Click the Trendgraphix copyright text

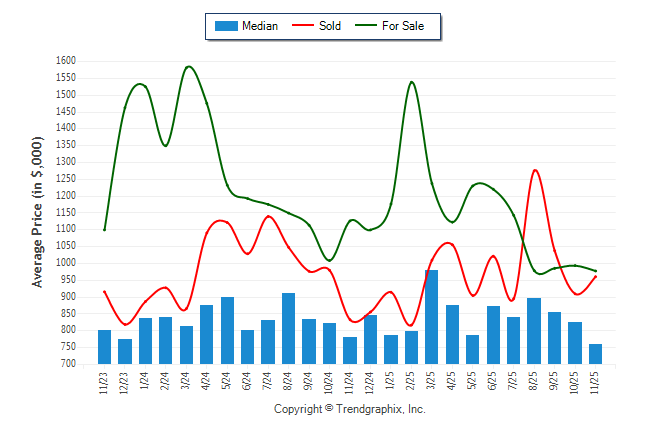pyautogui.click(x=350, y=409)
